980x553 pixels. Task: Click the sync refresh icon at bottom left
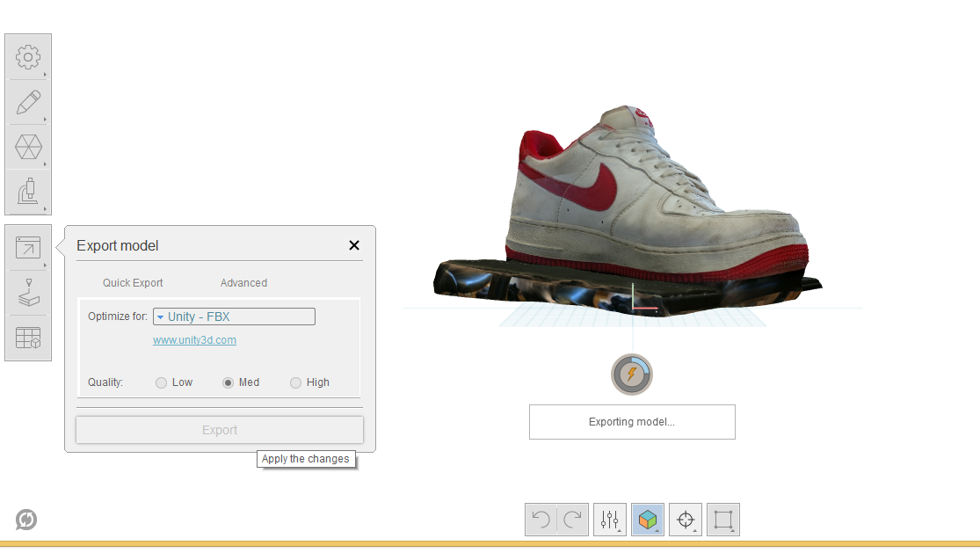point(26,520)
